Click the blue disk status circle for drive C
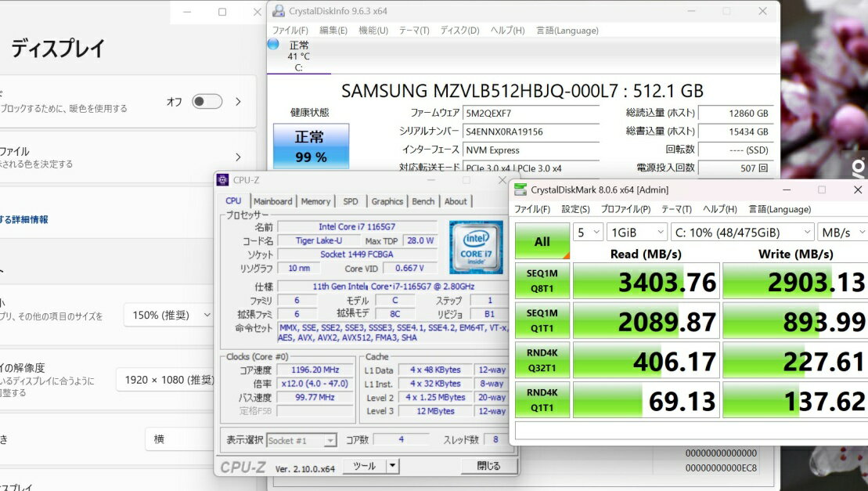 point(273,45)
